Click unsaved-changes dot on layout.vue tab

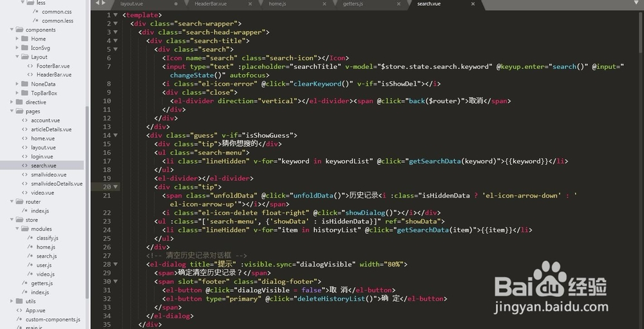tap(176, 4)
